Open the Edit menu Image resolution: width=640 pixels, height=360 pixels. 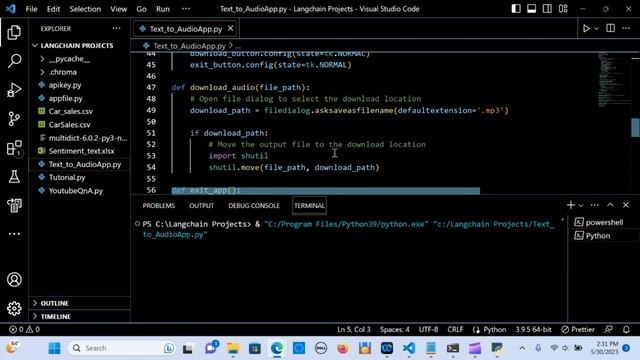53,9
